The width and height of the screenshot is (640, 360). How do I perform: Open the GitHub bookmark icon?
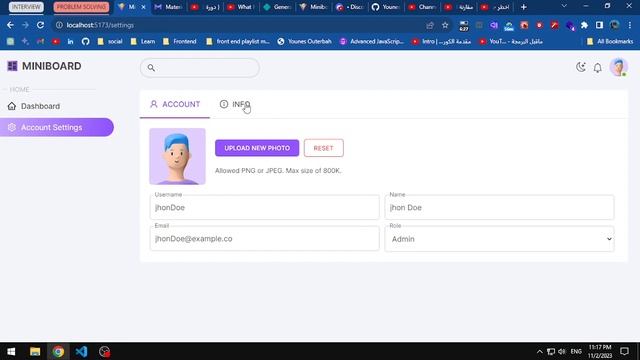(x=85, y=41)
